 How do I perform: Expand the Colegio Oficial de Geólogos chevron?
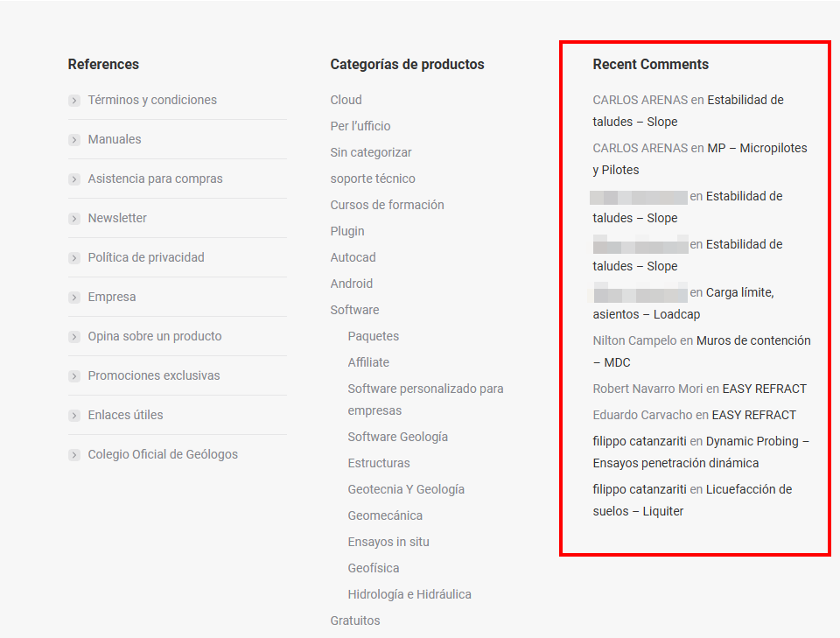tap(74, 454)
